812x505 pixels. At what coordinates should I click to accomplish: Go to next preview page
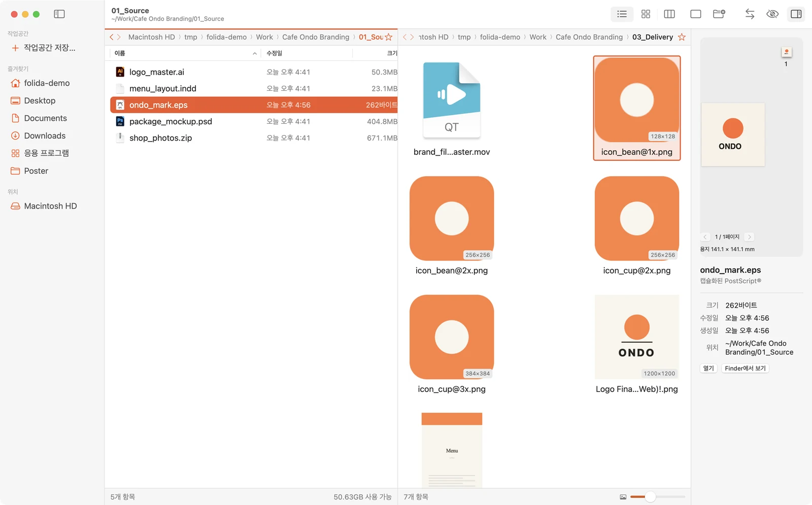click(x=749, y=237)
